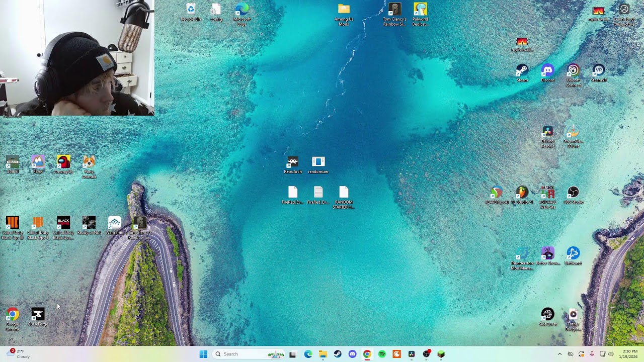Screen dimensions: 644x362
Task: Switch to Discord on the taskbar
Action: 352,354
